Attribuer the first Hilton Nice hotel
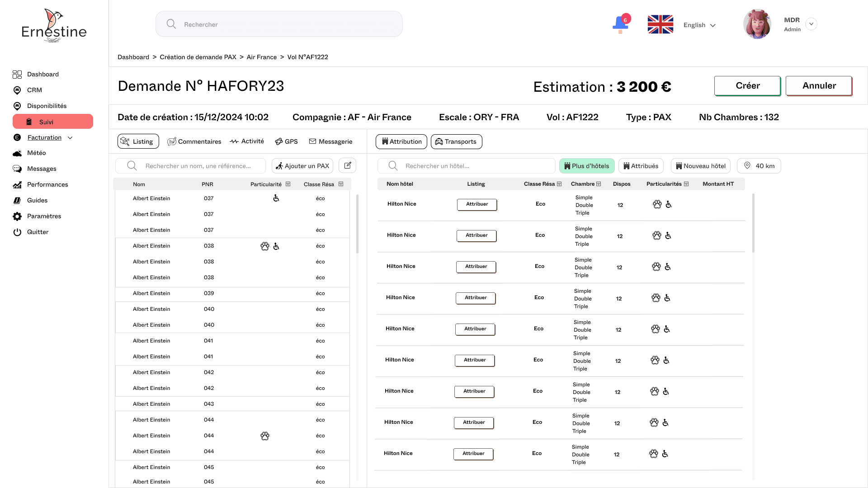The width and height of the screenshot is (868, 488). coord(476,204)
